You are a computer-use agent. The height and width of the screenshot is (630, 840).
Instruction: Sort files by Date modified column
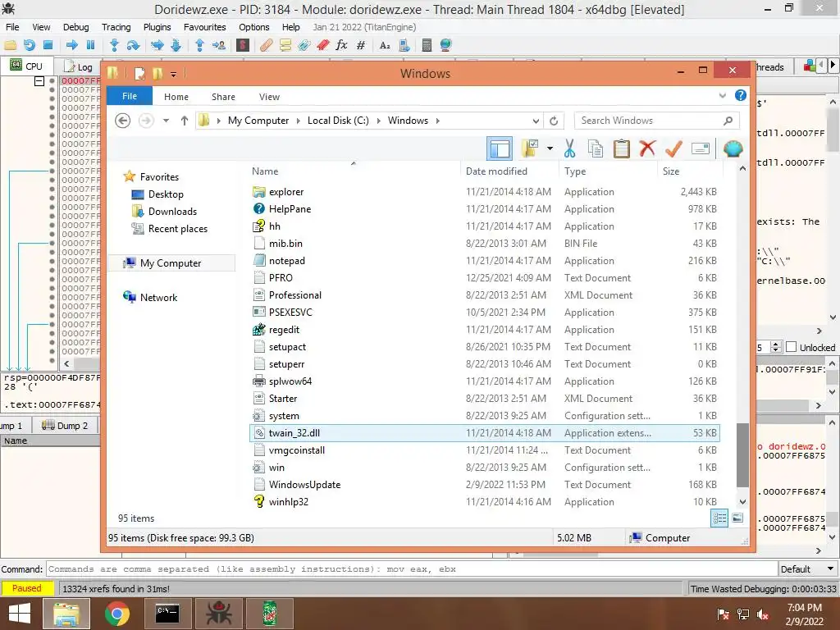tap(496, 171)
